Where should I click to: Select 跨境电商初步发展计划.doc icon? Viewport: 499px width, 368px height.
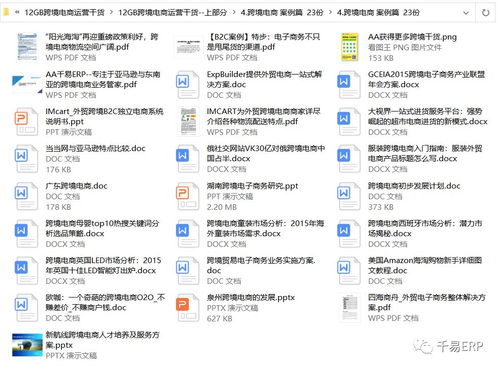[349, 196]
